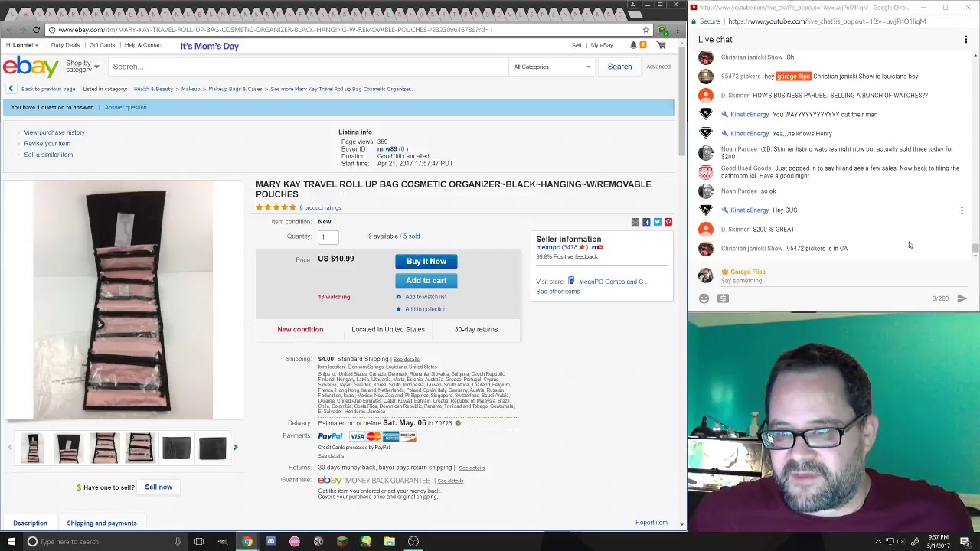
Task: Bookmark the page with the star icon
Action: (x=646, y=30)
